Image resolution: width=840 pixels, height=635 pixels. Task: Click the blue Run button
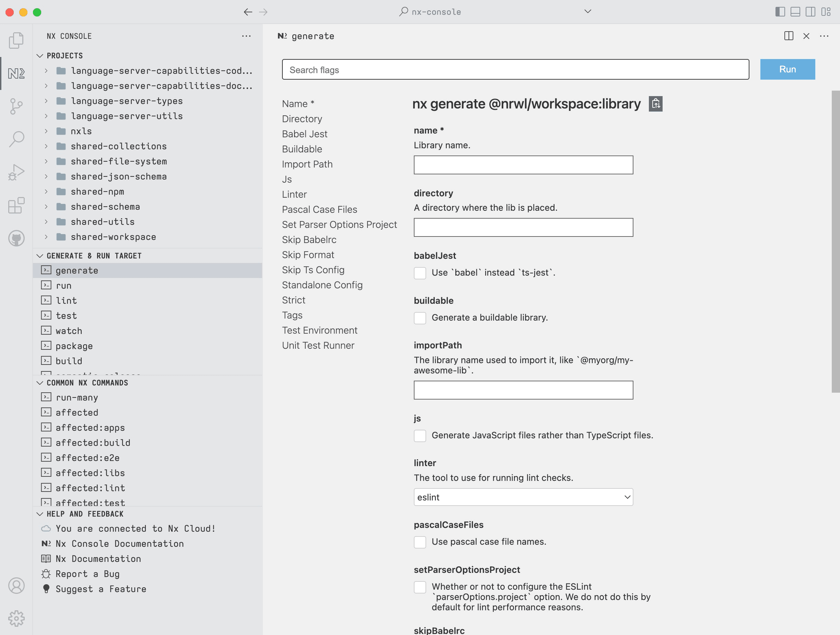pos(787,69)
